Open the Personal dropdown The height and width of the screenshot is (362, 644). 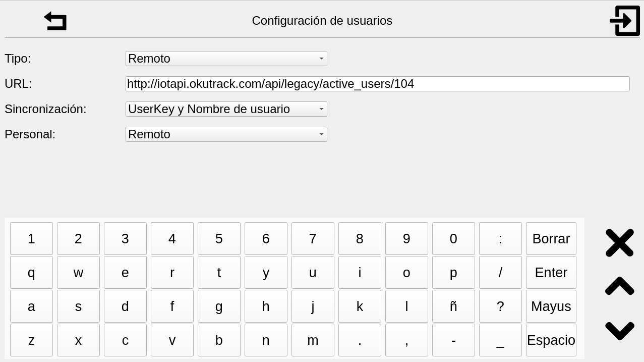pos(226,134)
